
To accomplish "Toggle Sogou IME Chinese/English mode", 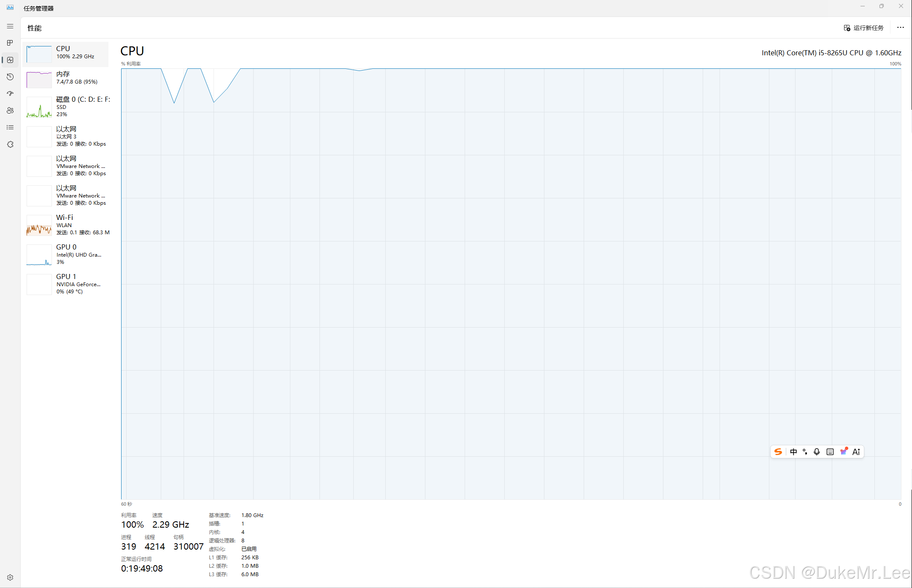I will [793, 452].
